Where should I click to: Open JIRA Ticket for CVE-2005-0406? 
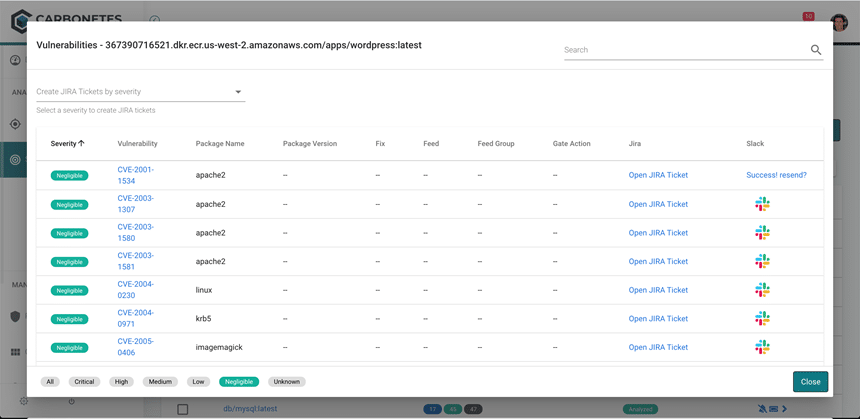pyautogui.click(x=658, y=347)
